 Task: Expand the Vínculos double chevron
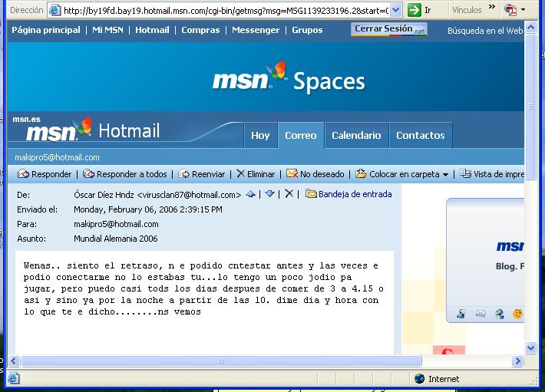pos(492,7)
